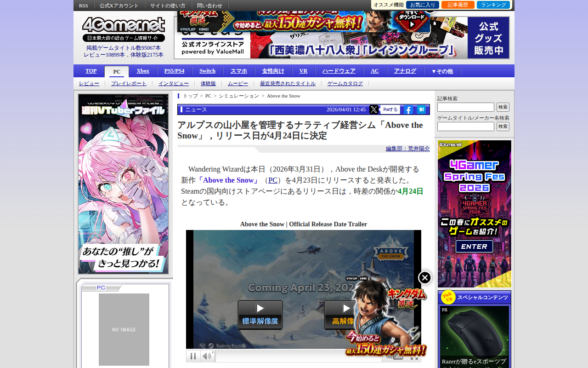
Task: Open the インタビュー submenu link
Action: pyautogui.click(x=174, y=83)
